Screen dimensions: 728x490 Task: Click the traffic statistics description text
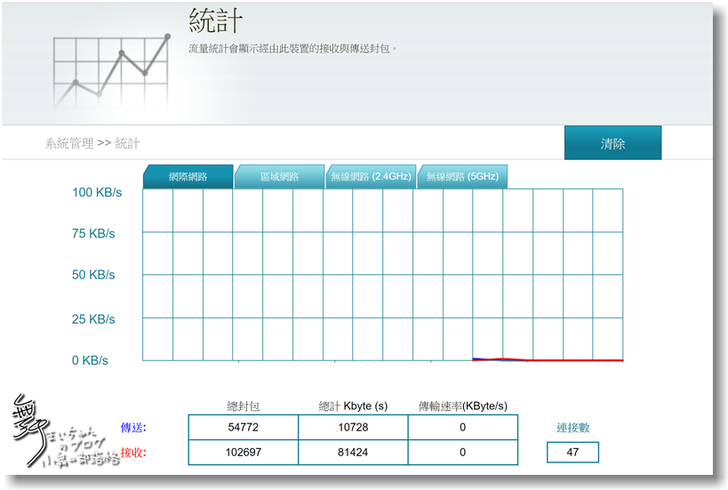click(292, 49)
